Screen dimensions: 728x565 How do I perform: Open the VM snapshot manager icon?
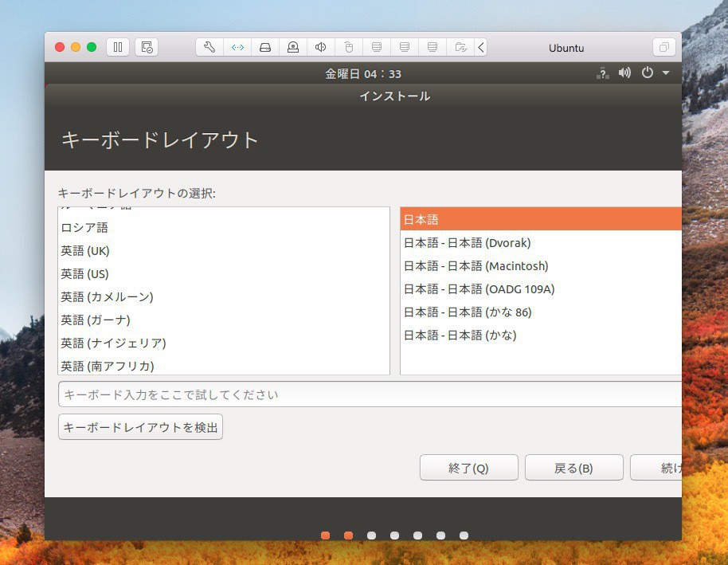(x=147, y=47)
